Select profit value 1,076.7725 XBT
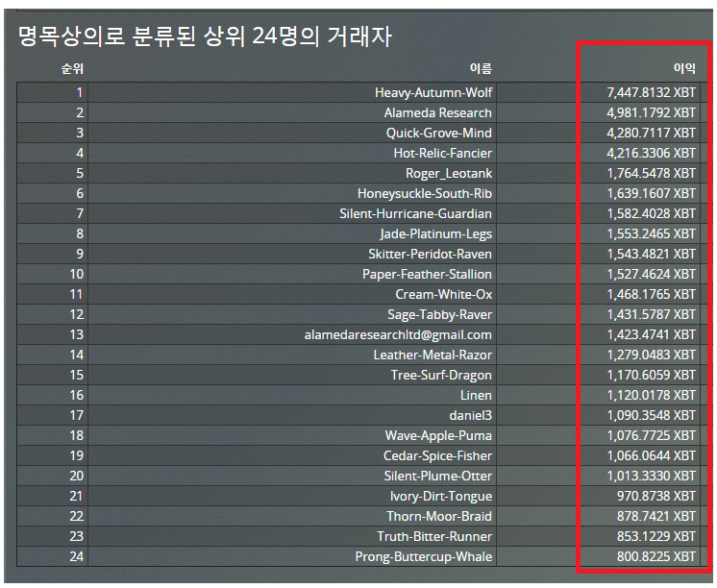Image resolution: width=717 pixels, height=588 pixels. coord(651,436)
